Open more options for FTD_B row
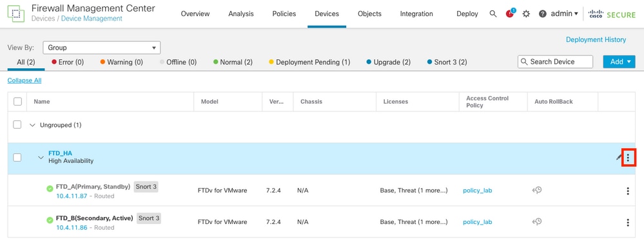Viewport: 644px width, 242px height. 628,222
